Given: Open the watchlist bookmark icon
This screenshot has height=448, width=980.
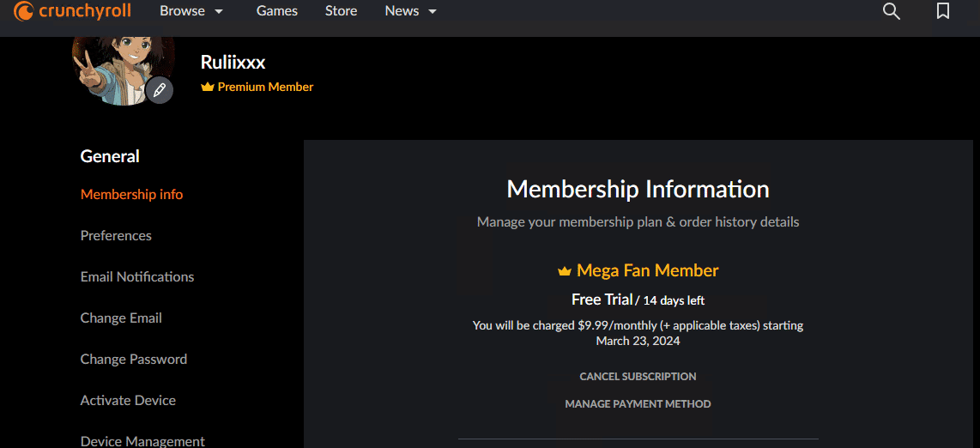Looking at the screenshot, I should pos(943,11).
